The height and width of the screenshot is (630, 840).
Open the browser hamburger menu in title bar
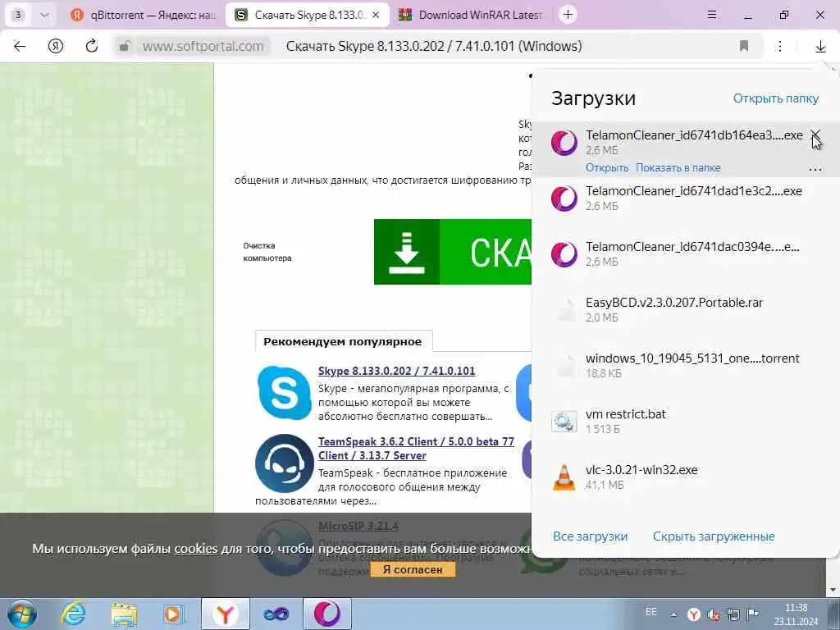(x=712, y=15)
